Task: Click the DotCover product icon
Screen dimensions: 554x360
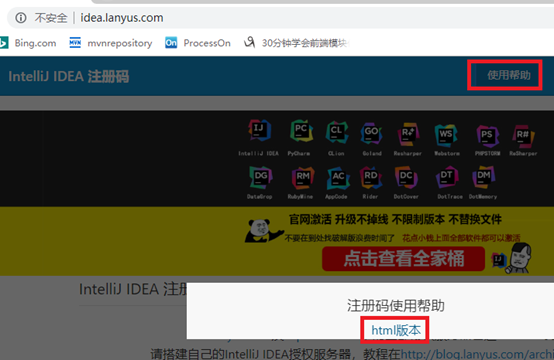Action: click(x=406, y=177)
